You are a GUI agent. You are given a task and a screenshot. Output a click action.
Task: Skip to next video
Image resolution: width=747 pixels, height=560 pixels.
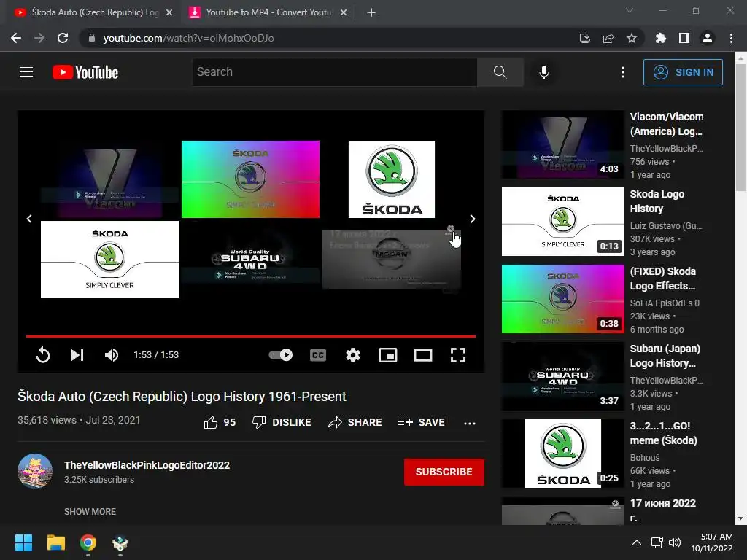coord(77,355)
